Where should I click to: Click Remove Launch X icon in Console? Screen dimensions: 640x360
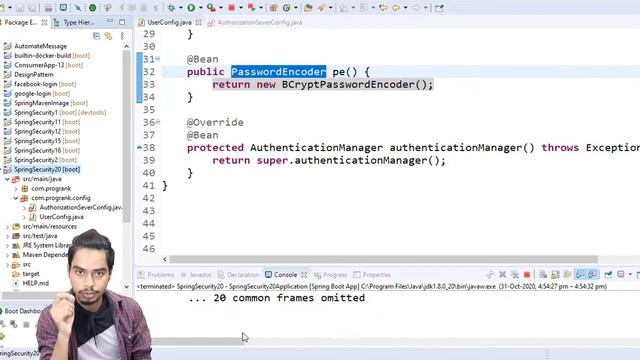(x=502, y=275)
